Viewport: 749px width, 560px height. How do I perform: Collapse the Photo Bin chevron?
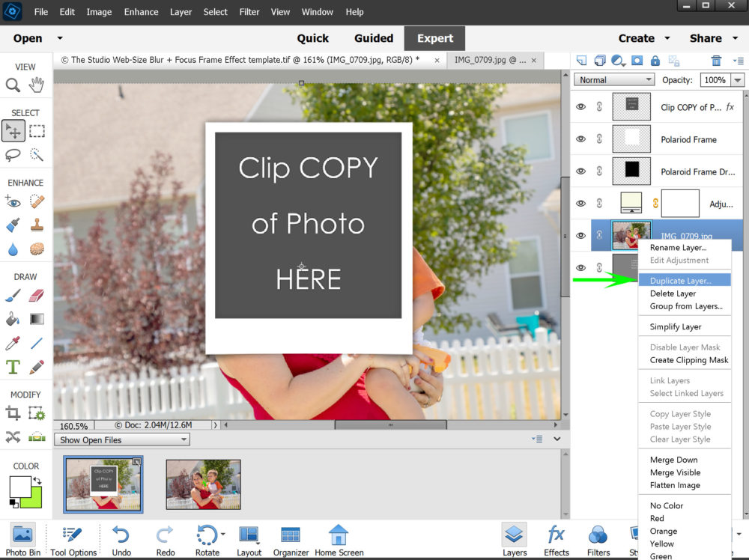coord(557,439)
